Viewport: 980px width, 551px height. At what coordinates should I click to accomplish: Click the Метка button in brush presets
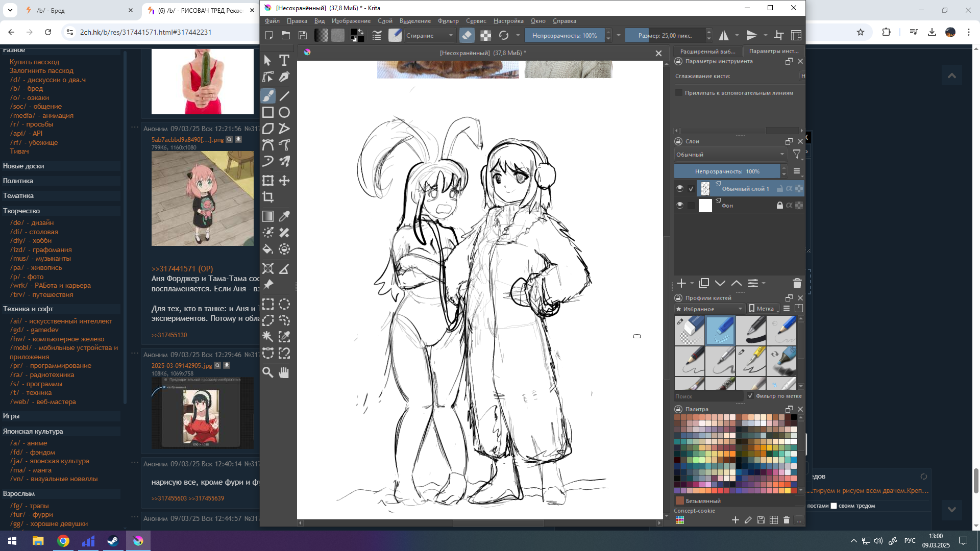tap(762, 309)
